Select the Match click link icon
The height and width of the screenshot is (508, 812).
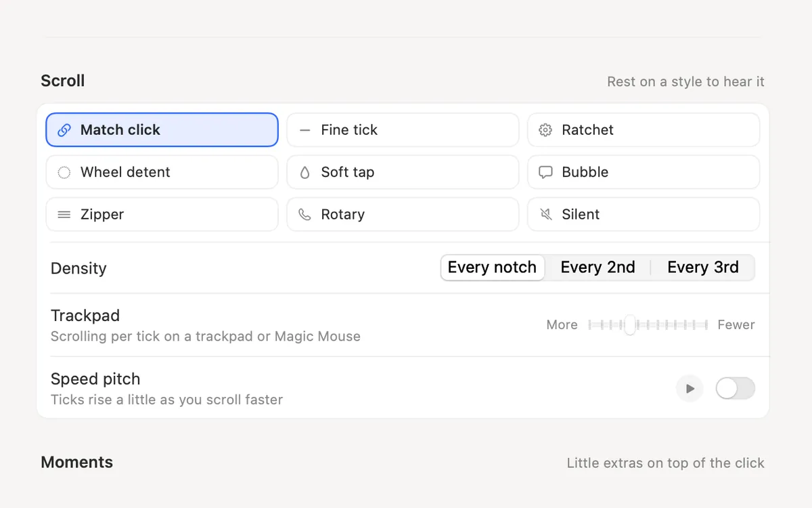pos(64,130)
